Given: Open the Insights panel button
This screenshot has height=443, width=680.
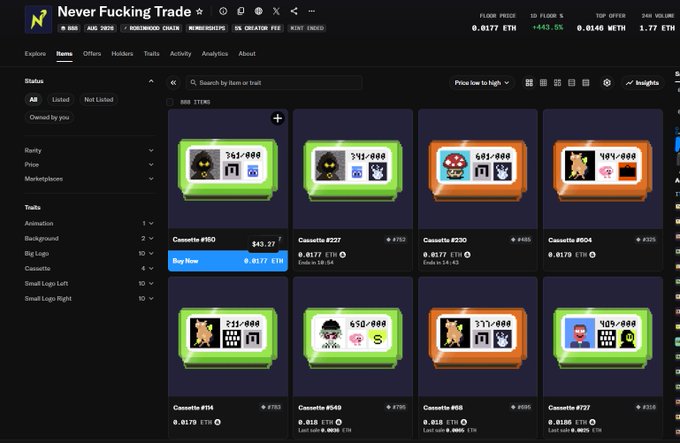Looking at the screenshot, I should [642, 83].
